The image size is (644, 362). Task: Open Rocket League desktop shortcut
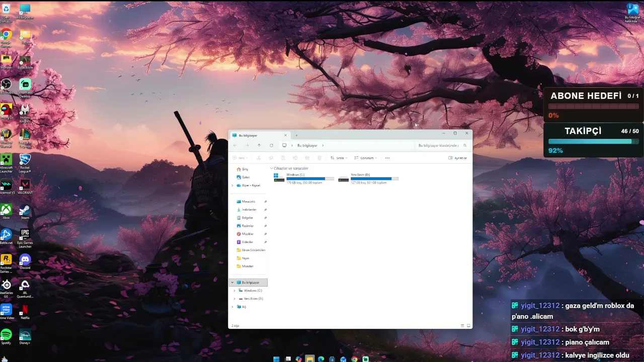coord(25,163)
